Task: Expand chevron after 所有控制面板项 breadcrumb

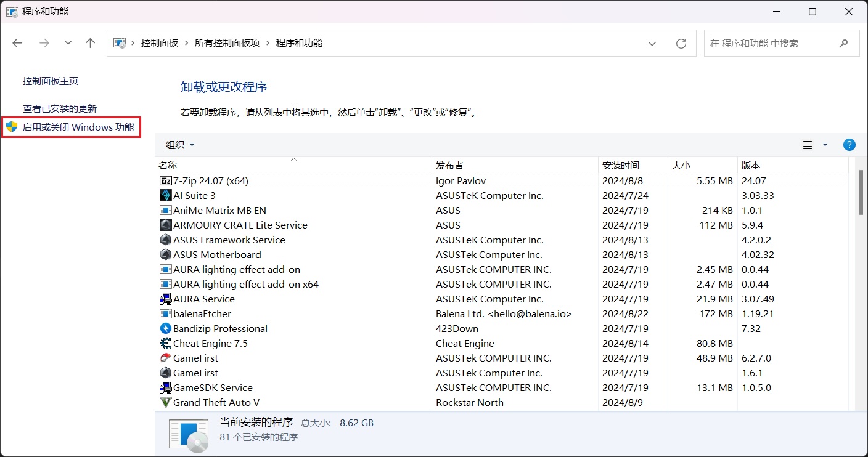Action: (268, 43)
